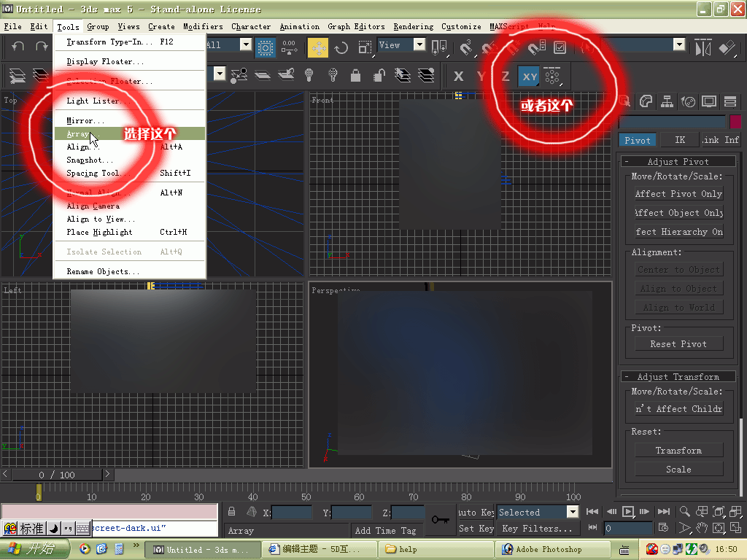Toggle Affect Object Only
The width and height of the screenshot is (747, 560).
tap(678, 213)
